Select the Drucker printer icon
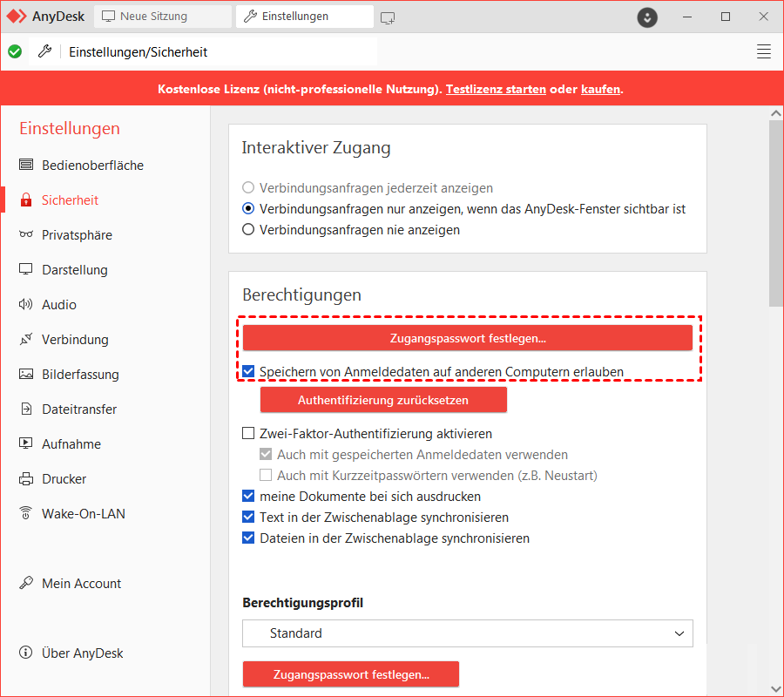Screen dimensions: 784x697 (26, 479)
